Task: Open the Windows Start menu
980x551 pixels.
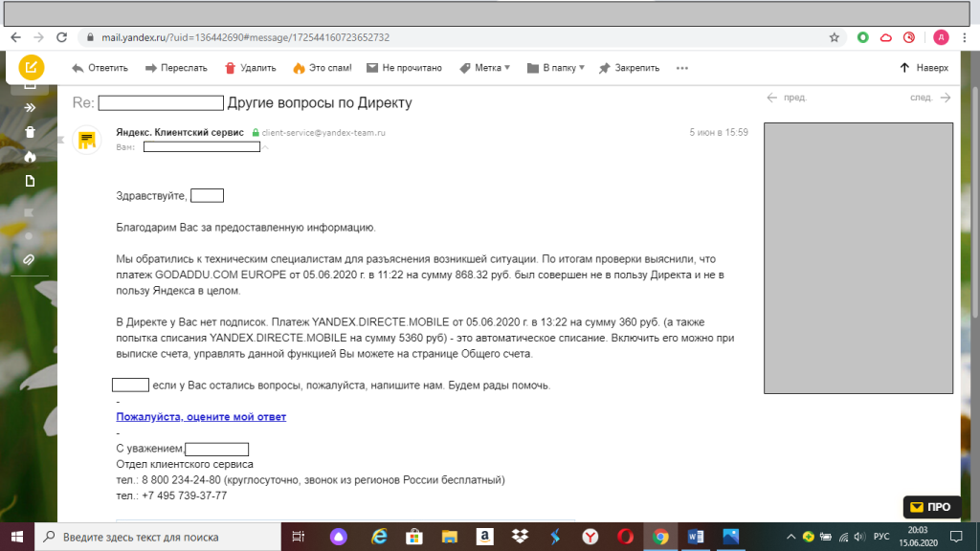Action: click(17, 537)
